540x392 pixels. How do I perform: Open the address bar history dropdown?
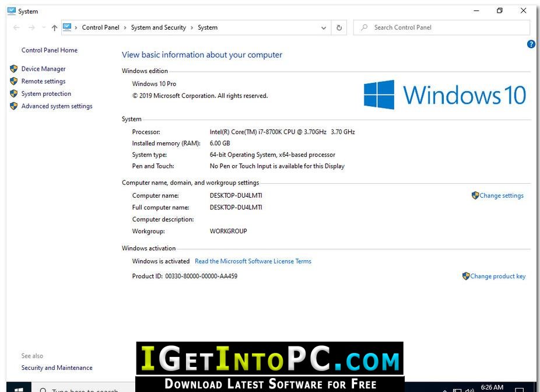coord(324,28)
